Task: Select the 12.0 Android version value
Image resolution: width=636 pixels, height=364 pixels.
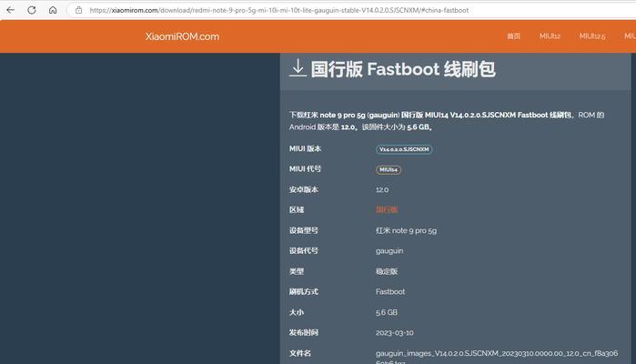Action: (382, 190)
